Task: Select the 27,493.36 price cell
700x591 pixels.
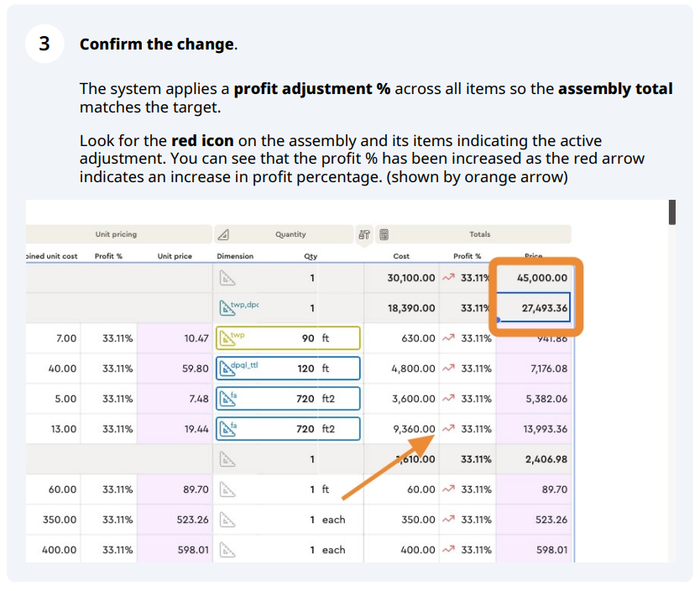Action: point(535,308)
